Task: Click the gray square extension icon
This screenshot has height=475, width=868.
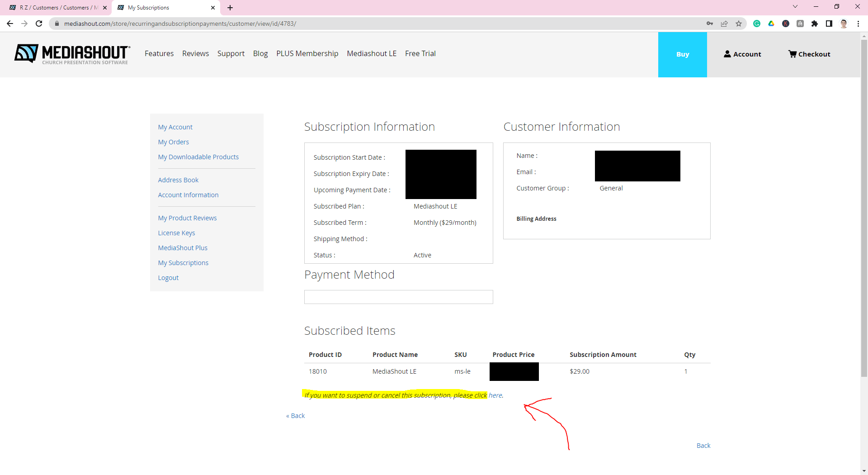Action: coord(800,24)
